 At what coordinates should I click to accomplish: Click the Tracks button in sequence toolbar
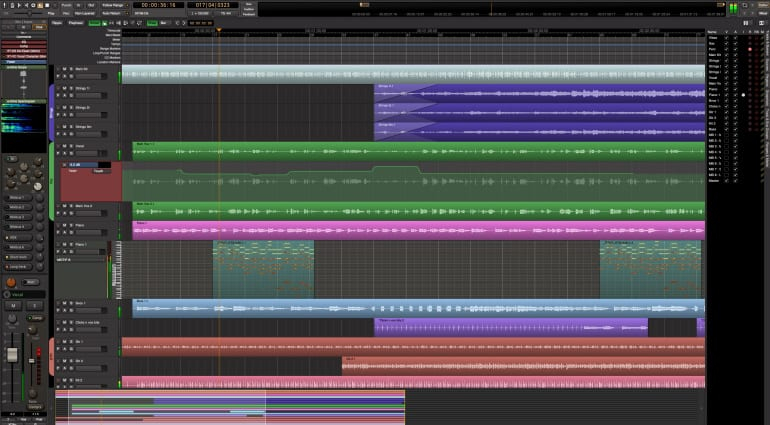56,21
